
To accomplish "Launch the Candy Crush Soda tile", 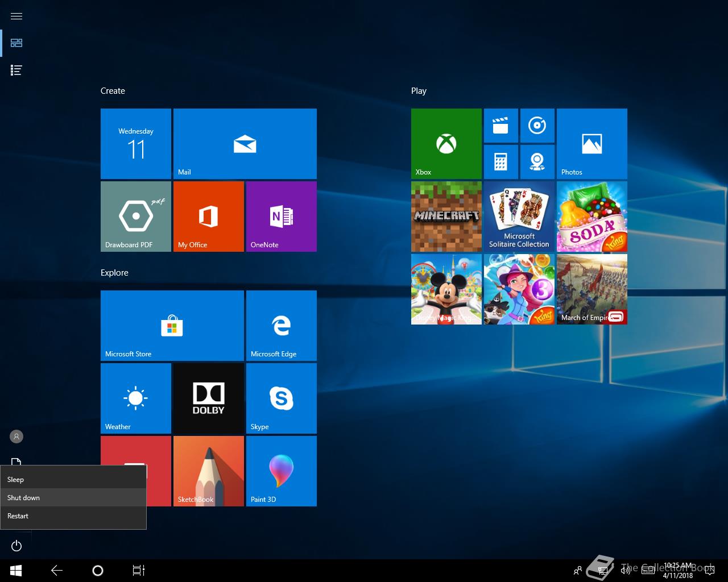I will [592, 217].
